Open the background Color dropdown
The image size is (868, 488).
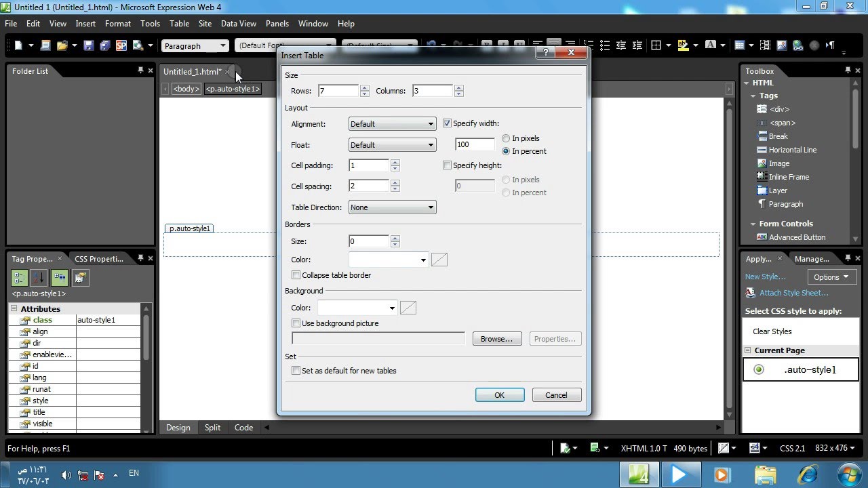[x=392, y=308]
